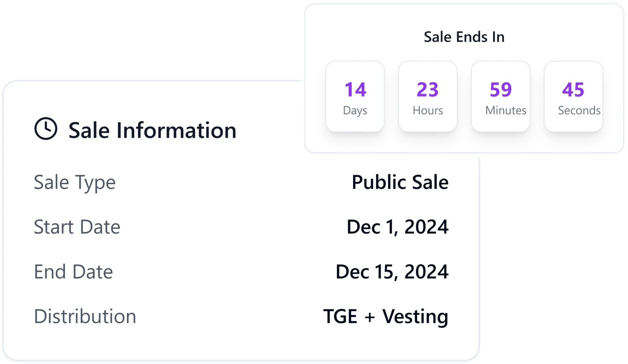
Task: Click the Public Sale value
Action: 400,182
